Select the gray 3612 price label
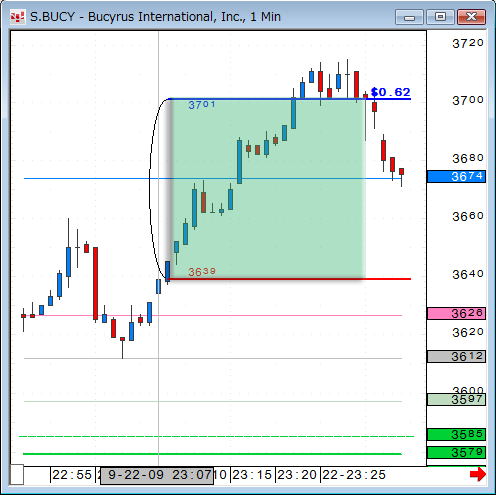The width and height of the screenshot is (496, 495). (x=456, y=357)
